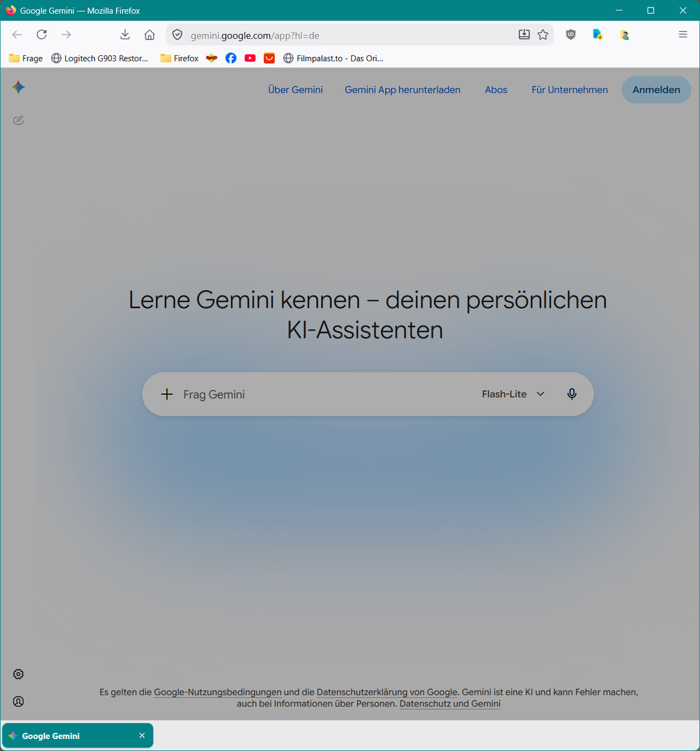The height and width of the screenshot is (751, 700).
Task: Open the Firefox hamburger application menu
Action: pos(683,35)
